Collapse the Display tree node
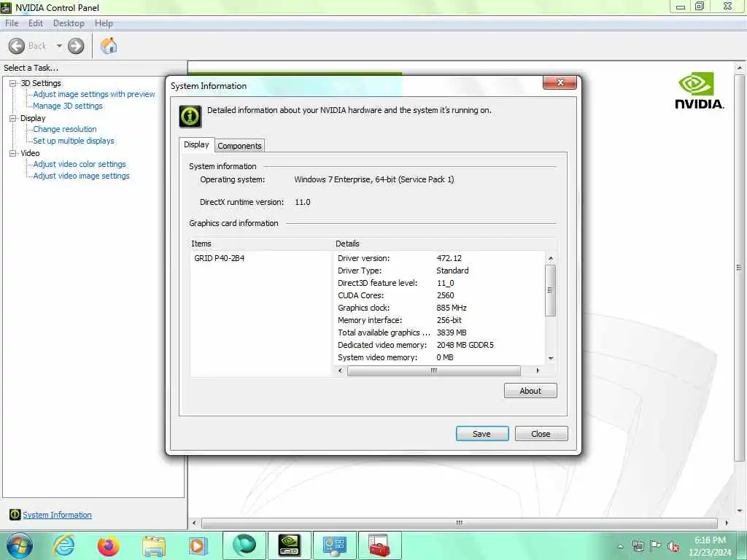The image size is (747, 560). tap(13, 118)
